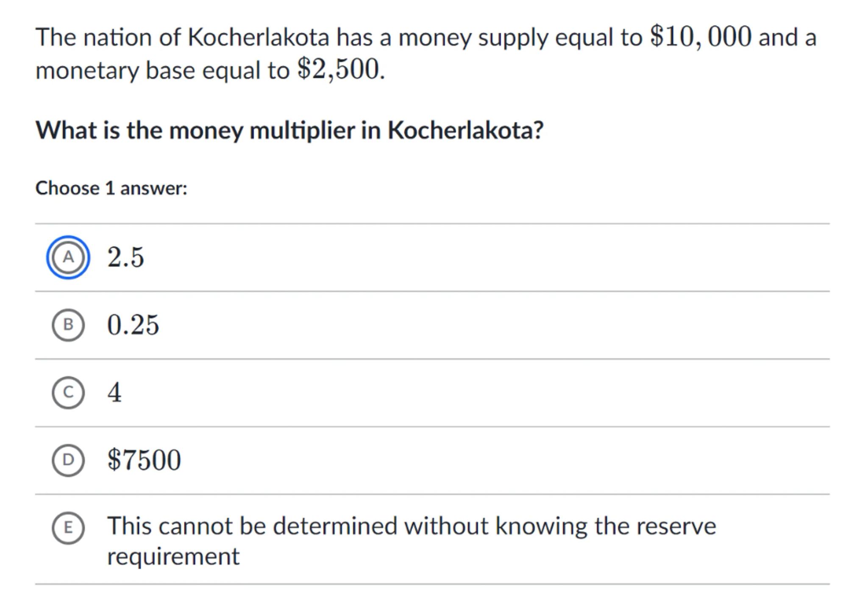Click the bold "What is the money multiplier" question
The image size is (868, 606).
289,130
